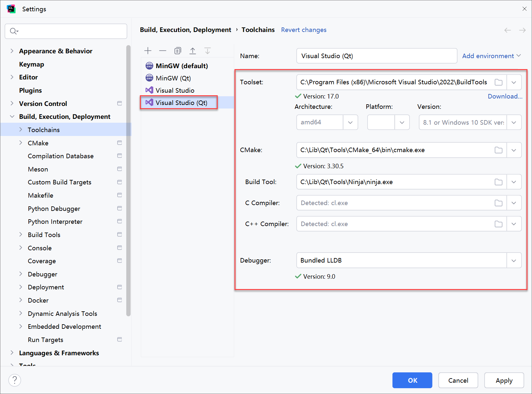The image size is (532, 394).
Task: Open the help question mark button
Action: pyautogui.click(x=15, y=380)
